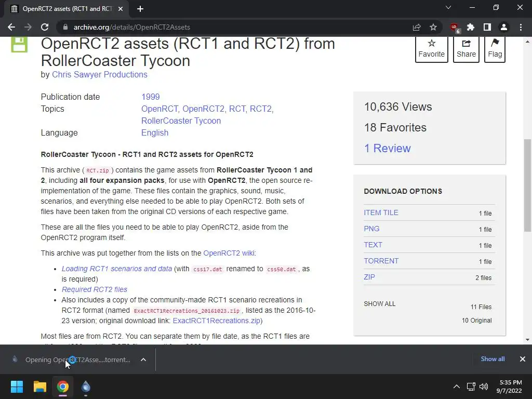Reload the archive.org page
The height and width of the screenshot is (399, 532).
tap(45, 27)
